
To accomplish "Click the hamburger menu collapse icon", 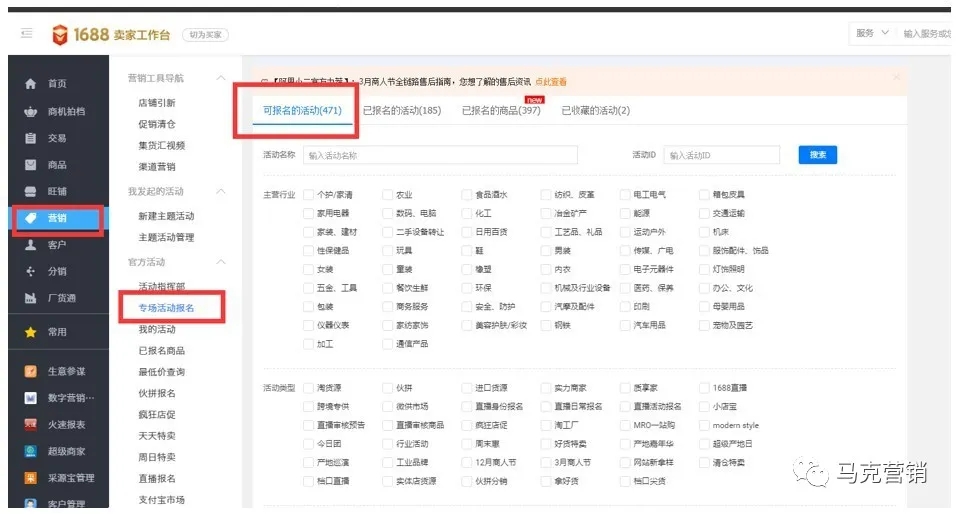I will point(26,34).
